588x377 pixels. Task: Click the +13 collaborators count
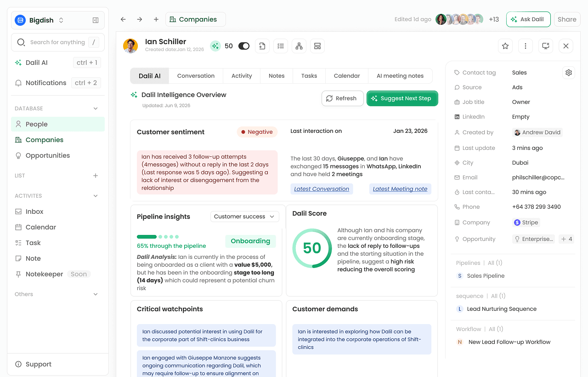(494, 19)
